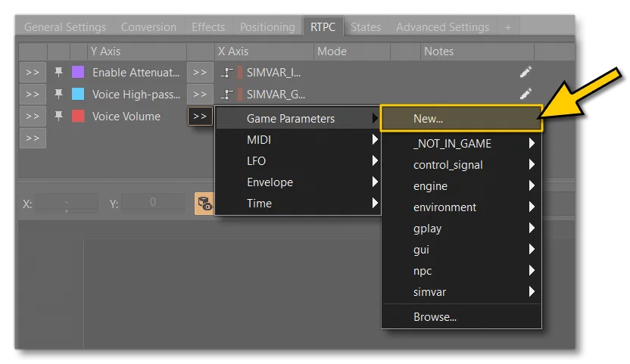Expand the npc folder submenu
This screenshot has width=630, height=364.
[x=461, y=271]
